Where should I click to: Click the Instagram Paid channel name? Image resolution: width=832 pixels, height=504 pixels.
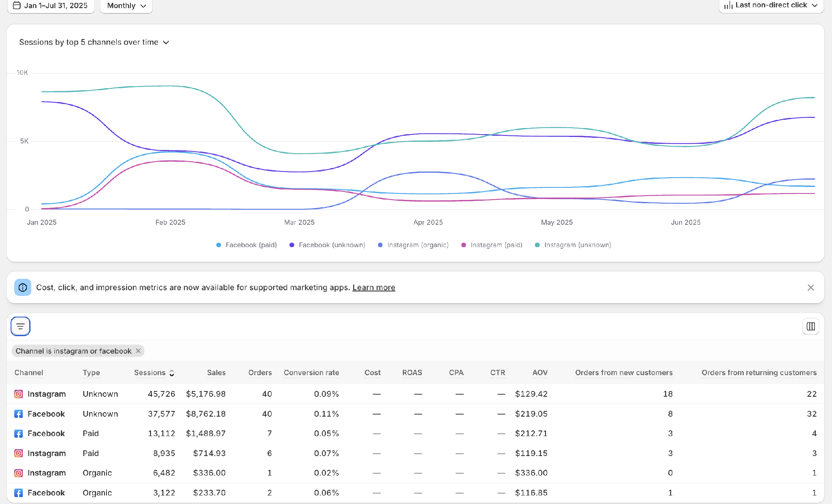coord(46,453)
